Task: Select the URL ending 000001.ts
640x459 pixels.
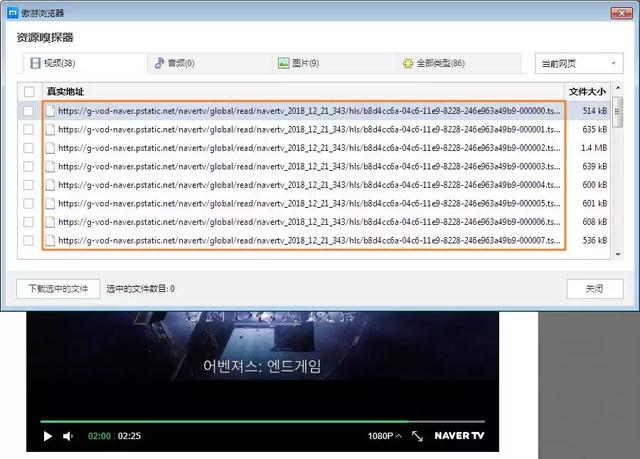Action: [309, 130]
